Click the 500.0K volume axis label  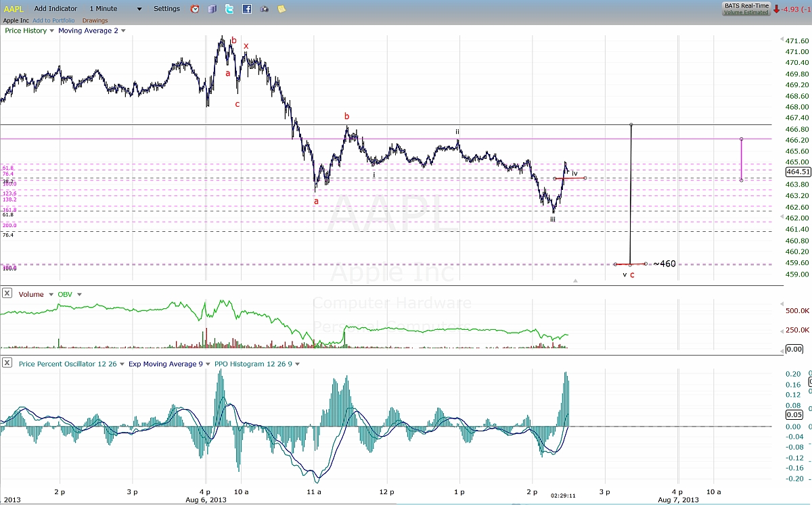tap(798, 311)
